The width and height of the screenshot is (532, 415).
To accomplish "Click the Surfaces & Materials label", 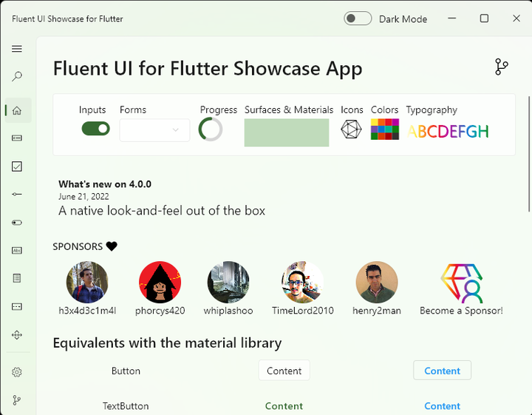I will [x=289, y=109].
